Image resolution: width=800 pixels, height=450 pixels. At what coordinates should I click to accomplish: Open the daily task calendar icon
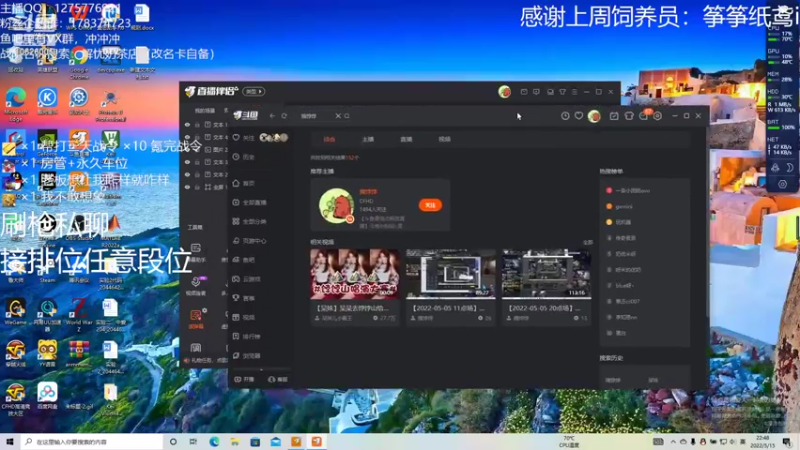614,116
